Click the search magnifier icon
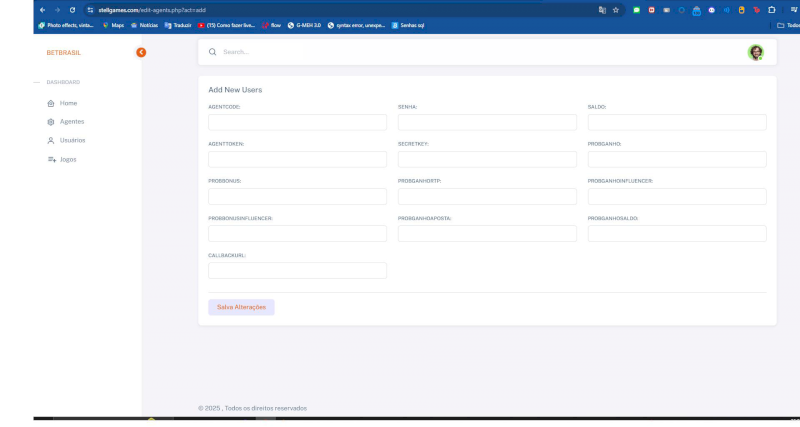The width and height of the screenshot is (800, 427). 212,52
